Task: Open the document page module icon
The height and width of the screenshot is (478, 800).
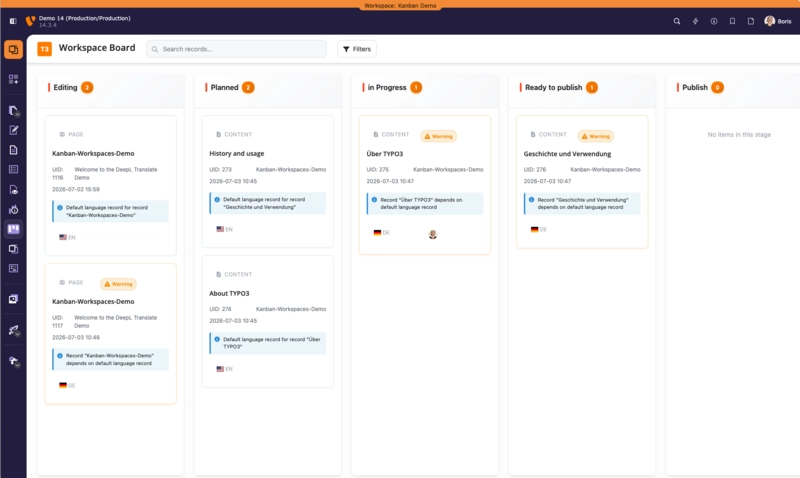Action: click(13, 150)
